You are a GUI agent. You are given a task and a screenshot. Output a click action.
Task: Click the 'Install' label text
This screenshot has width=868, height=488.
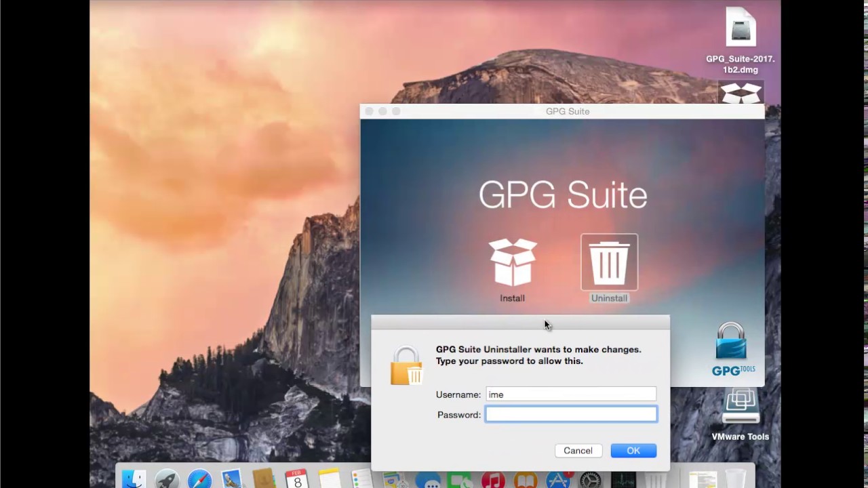pos(513,298)
